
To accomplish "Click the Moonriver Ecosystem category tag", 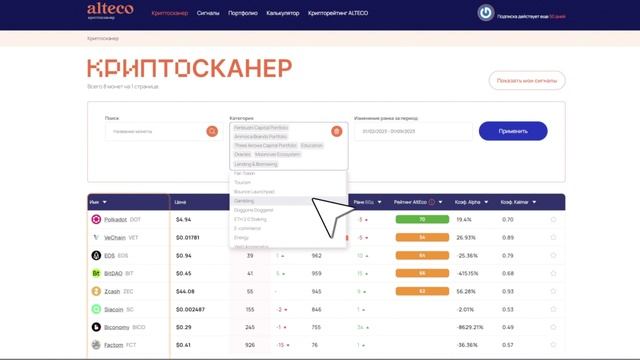I will click(278, 155).
